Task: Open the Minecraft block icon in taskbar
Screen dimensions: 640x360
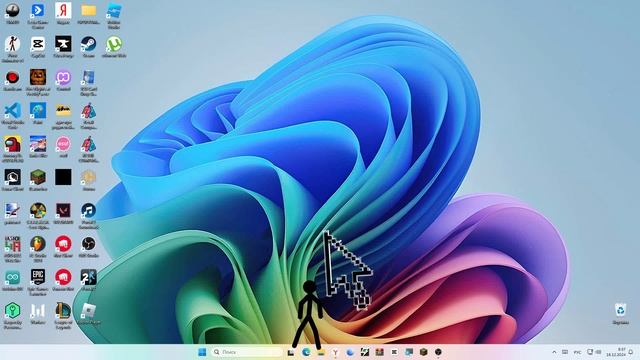Action: click(x=424, y=352)
